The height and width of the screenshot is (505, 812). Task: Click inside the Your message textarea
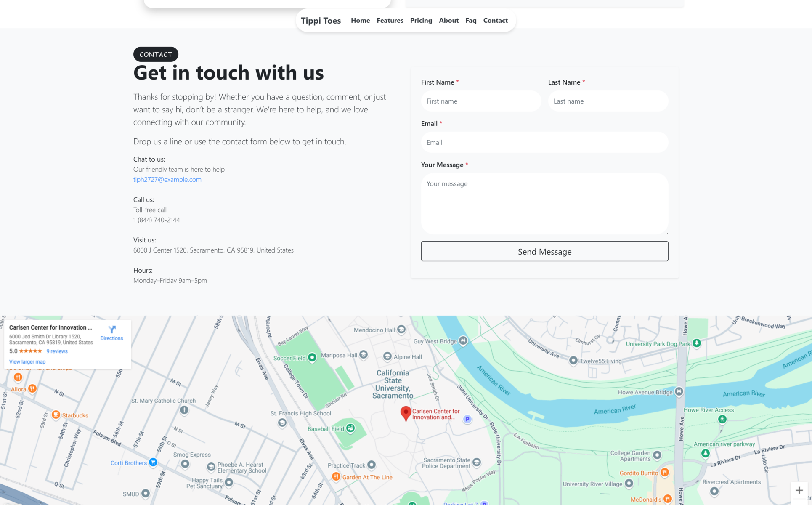[x=544, y=204]
